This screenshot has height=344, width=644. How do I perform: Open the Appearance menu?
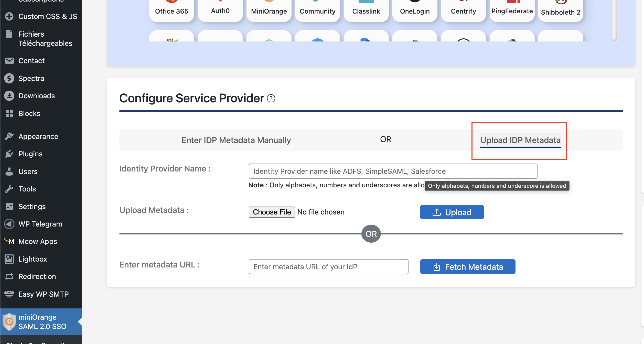click(41, 136)
